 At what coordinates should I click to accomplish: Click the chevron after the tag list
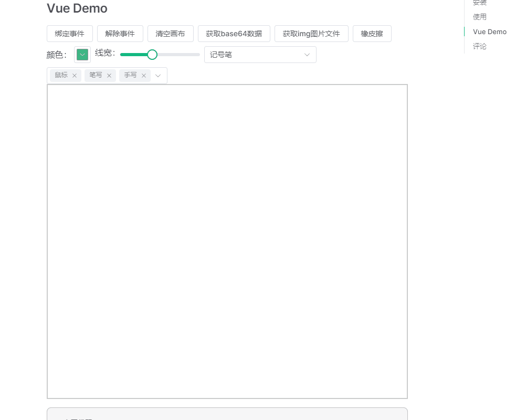[158, 75]
